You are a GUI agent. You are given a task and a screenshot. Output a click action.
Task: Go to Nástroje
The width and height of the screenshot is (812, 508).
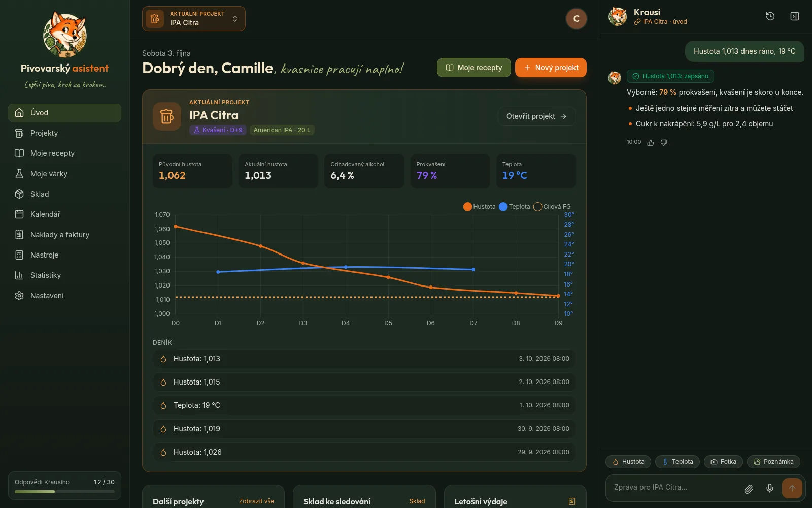64,255
